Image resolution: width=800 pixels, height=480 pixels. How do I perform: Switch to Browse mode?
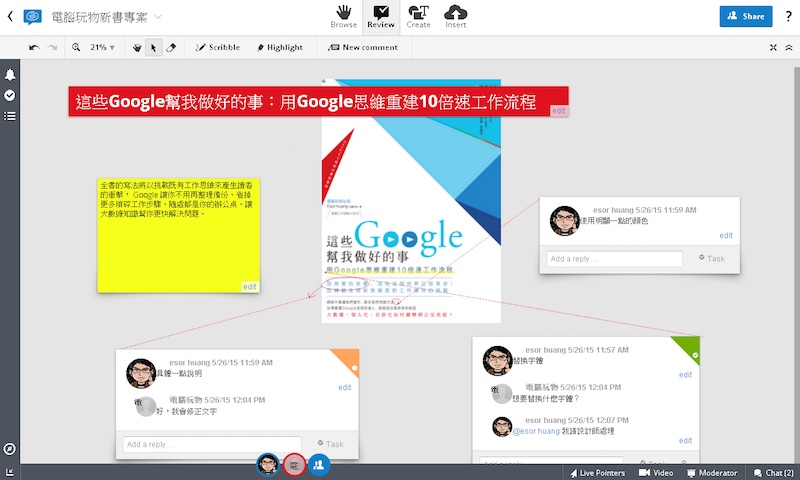point(343,17)
